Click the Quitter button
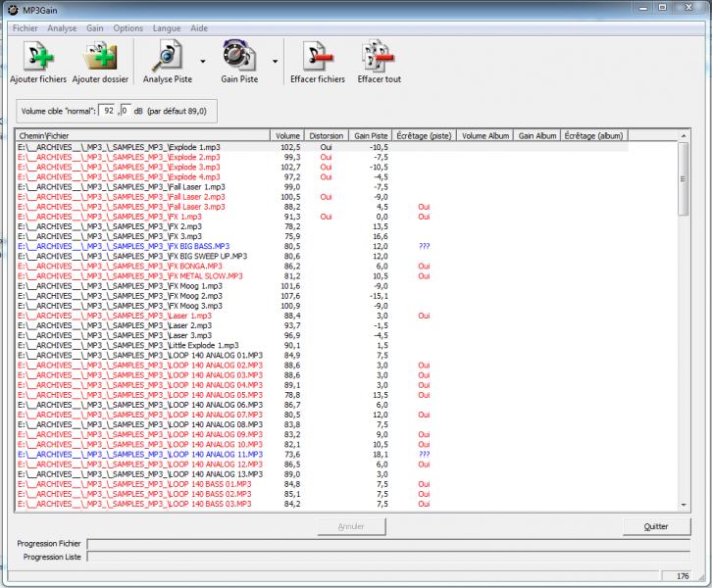Image resolution: width=712 pixels, height=588 pixels. coord(656,526)
